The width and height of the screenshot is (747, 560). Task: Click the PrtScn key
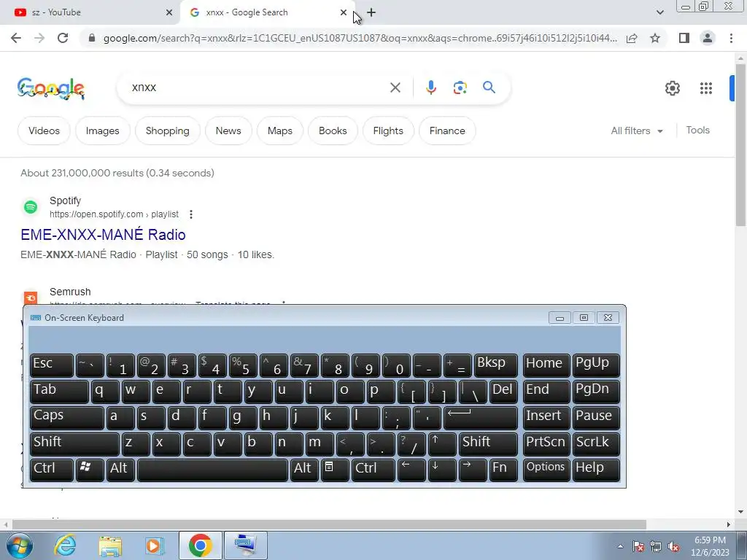tap(546, 443)
